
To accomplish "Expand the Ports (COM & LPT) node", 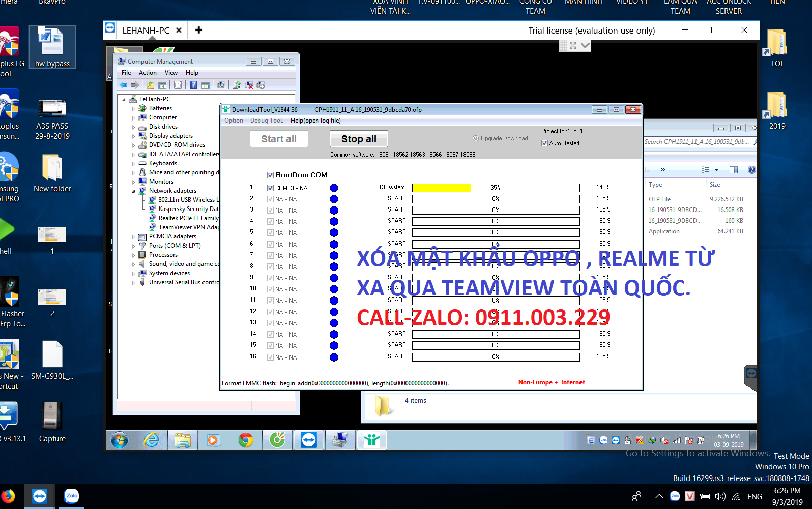I will (x=134, y=246).
